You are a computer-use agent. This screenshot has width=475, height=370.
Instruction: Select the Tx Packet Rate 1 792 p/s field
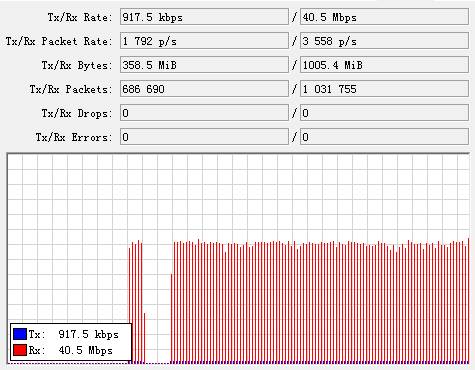tap(204, 41)
